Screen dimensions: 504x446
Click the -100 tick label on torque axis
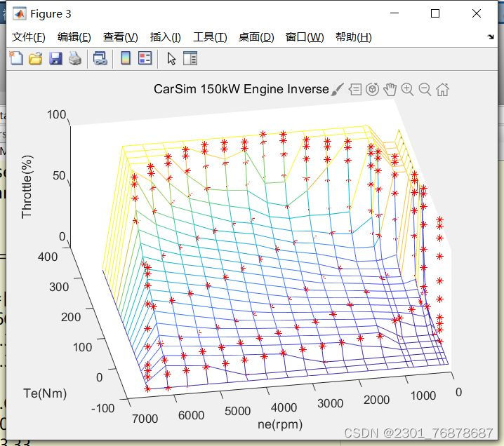point(103,408)
